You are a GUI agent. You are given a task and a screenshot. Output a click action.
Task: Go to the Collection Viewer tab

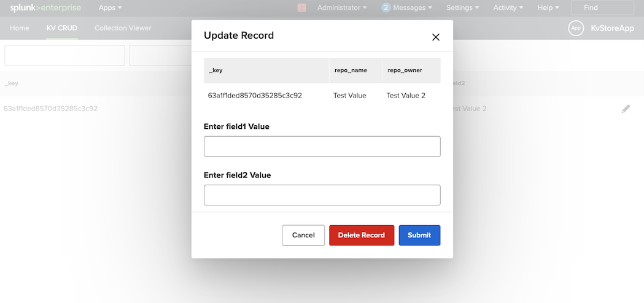coord(123,28)
